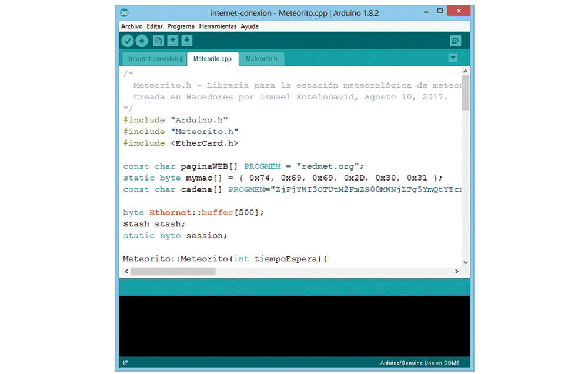Open a sketch using up-arrow icon
Screen dimensions: 588x374
(x=172, y=41)
